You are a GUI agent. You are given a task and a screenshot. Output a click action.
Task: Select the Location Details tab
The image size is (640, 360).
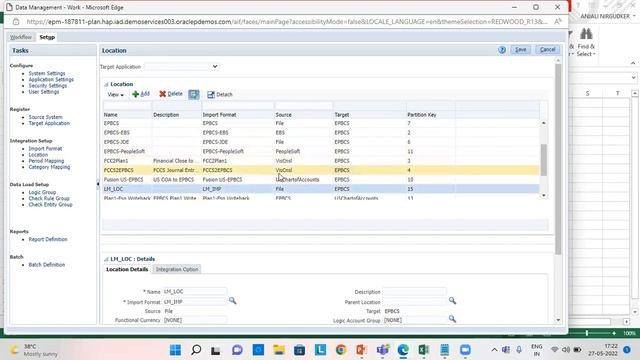tap(127, 269)
